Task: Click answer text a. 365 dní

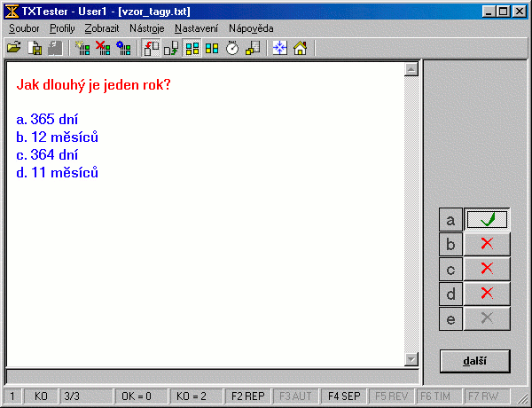Action: tap(47, 119)
